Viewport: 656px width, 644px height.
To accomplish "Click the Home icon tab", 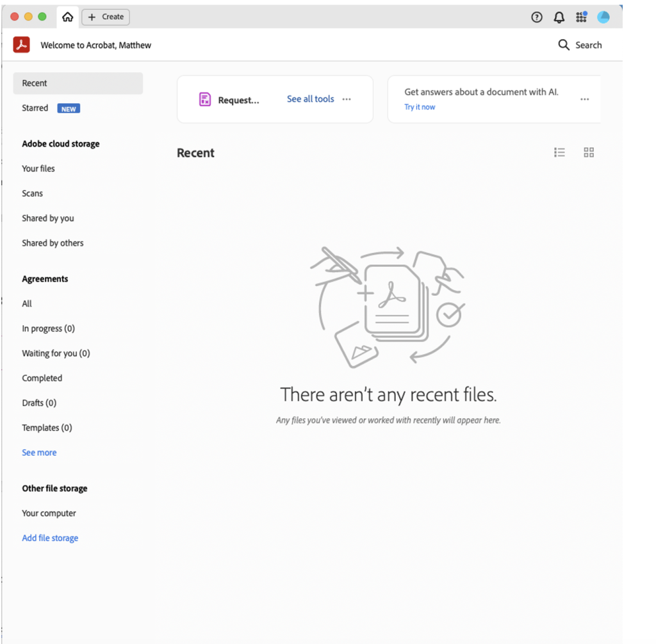I will (x=67, y=17).
